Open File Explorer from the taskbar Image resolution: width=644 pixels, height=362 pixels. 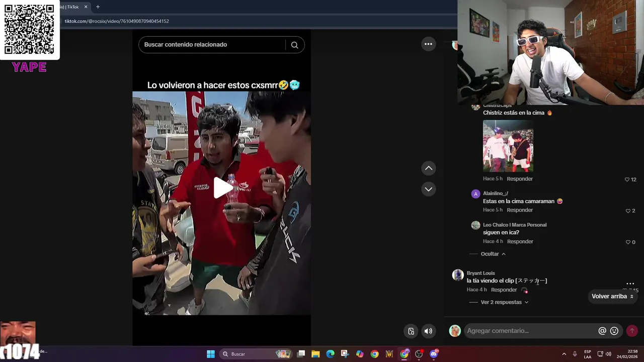315,354
